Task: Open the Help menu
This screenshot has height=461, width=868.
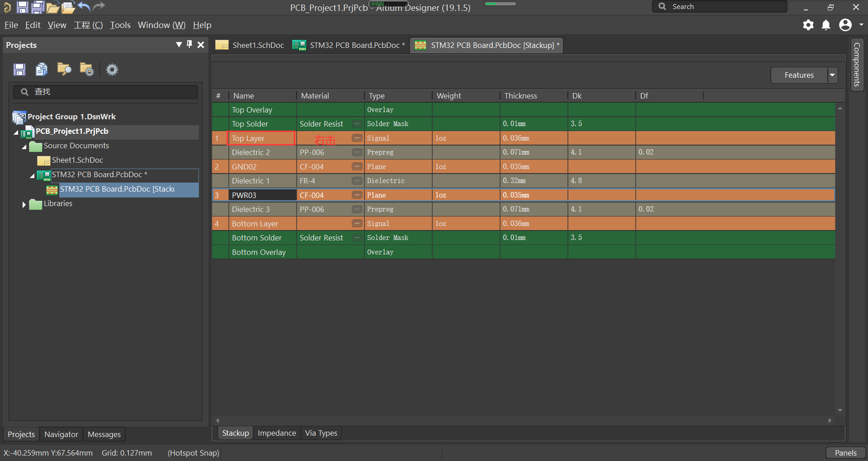Action: coord(202,25)
